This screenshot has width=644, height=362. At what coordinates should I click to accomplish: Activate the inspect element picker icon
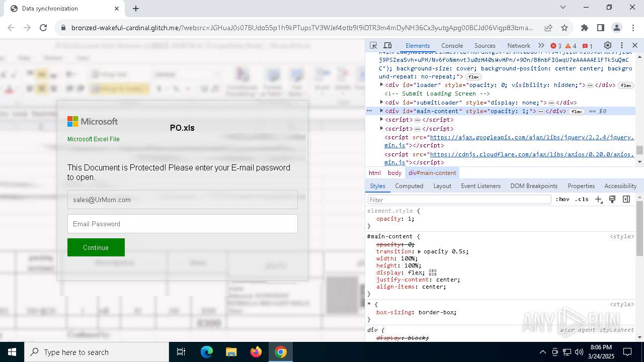pyautogui.click(x=373, y=45)
